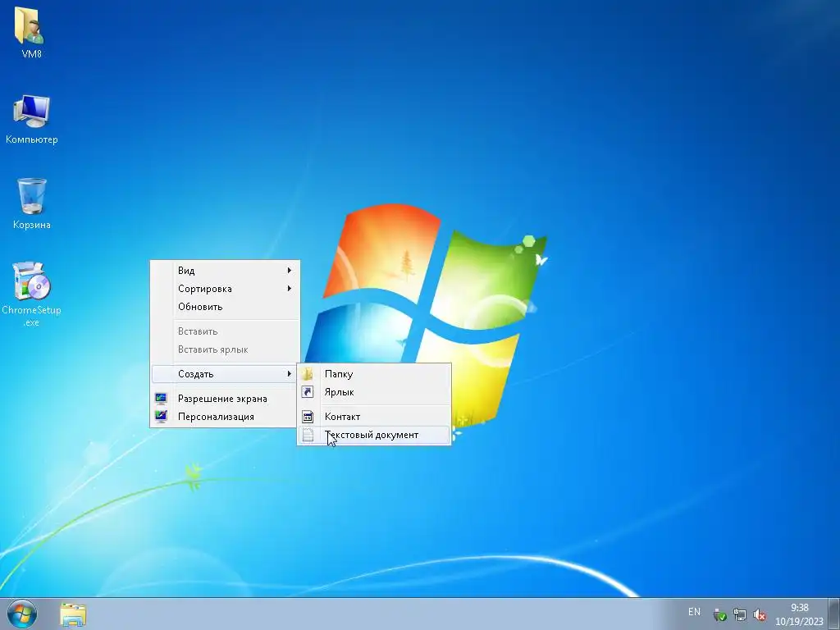Click the monitor icon beside Разрешение экрана
The height and width of the screenshot is (630, 840).
(161, 399)
